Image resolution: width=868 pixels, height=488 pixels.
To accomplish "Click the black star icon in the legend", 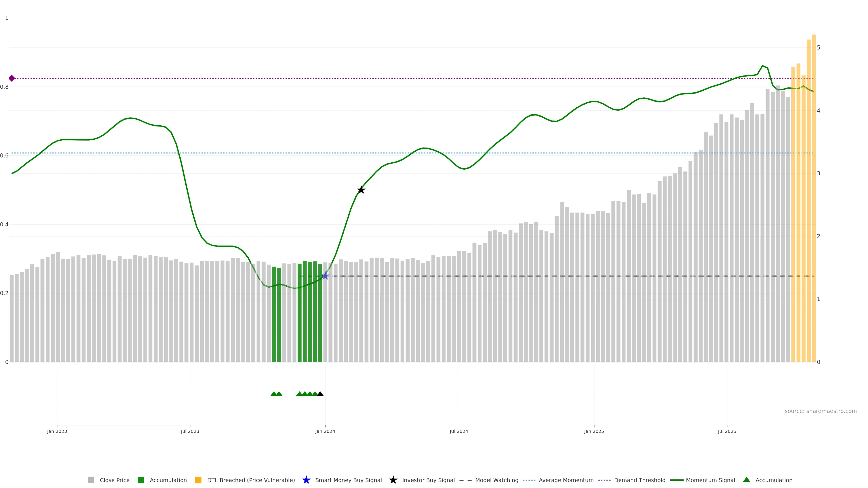I will [x=393, y=480].
